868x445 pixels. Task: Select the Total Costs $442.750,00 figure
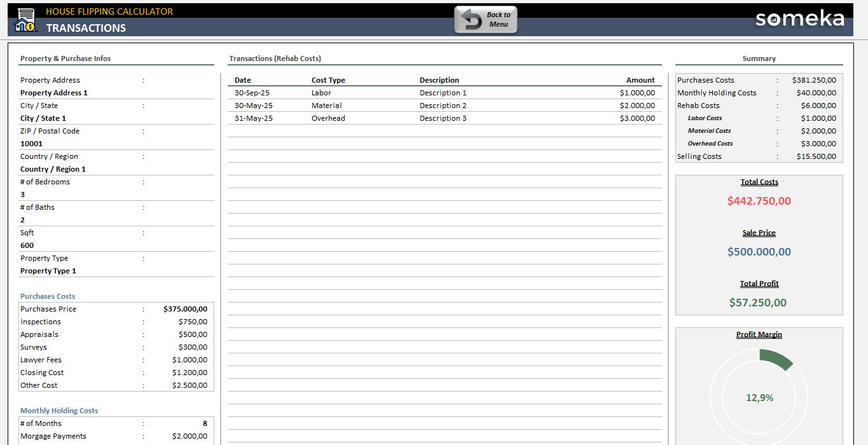(x=759, y=201)
